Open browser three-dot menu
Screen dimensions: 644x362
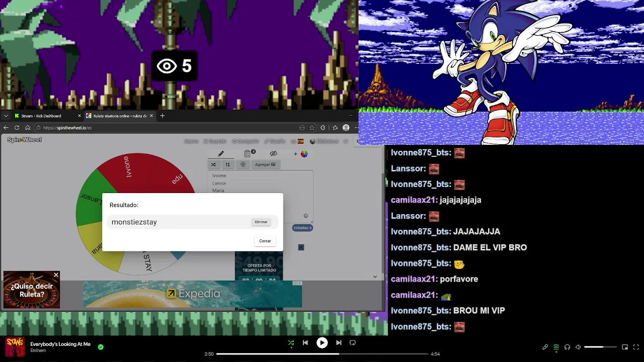click(x=356, y=128)
